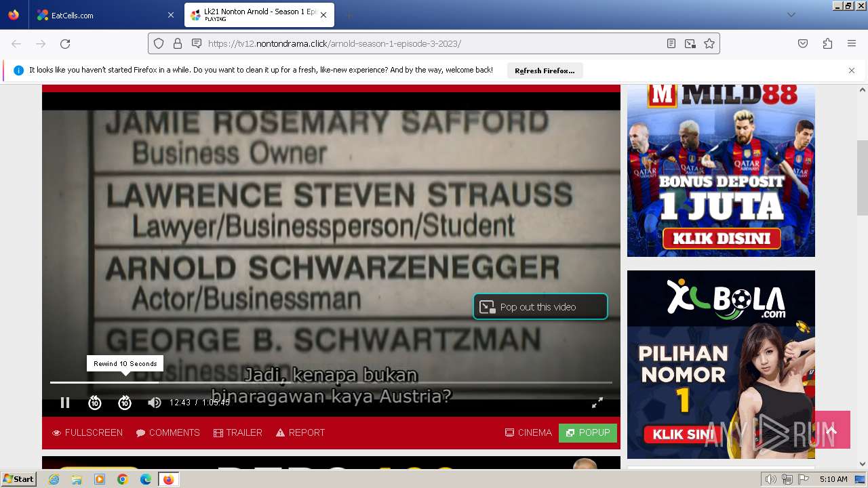Image resolution: width=868 pixels, height=488 pixels.
Task: Open the MILD88 bonus deposit ad
Action: [x=721, y=170]
